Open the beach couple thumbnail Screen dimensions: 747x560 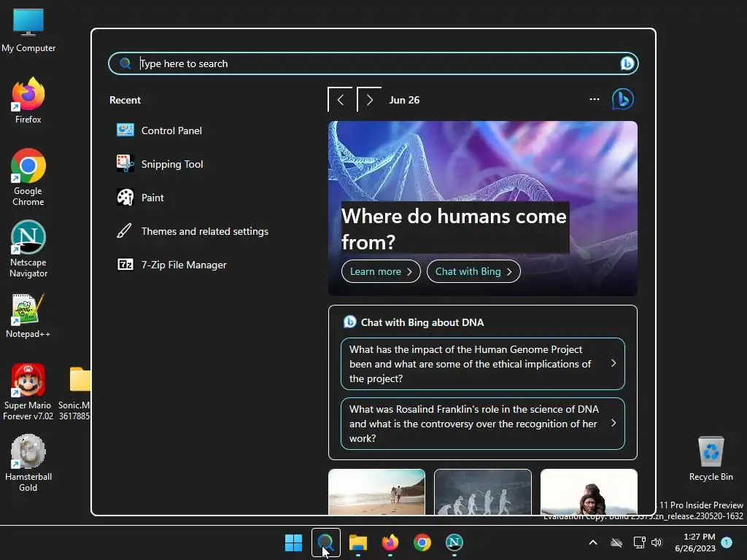[x=376, y=492]
